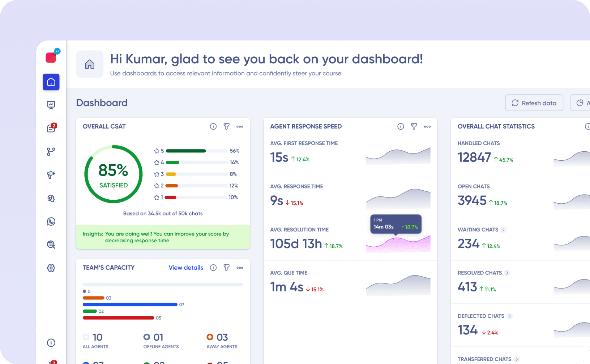Screen dimensions: 590x364
Task: Open settings from the sidebar gear icon
Action: coord(51,268)
